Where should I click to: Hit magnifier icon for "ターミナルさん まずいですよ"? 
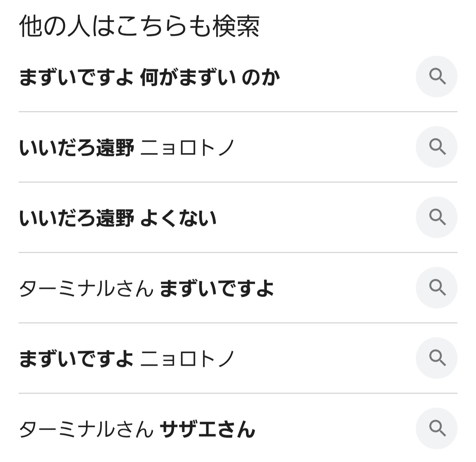click(x=437, y=288)
